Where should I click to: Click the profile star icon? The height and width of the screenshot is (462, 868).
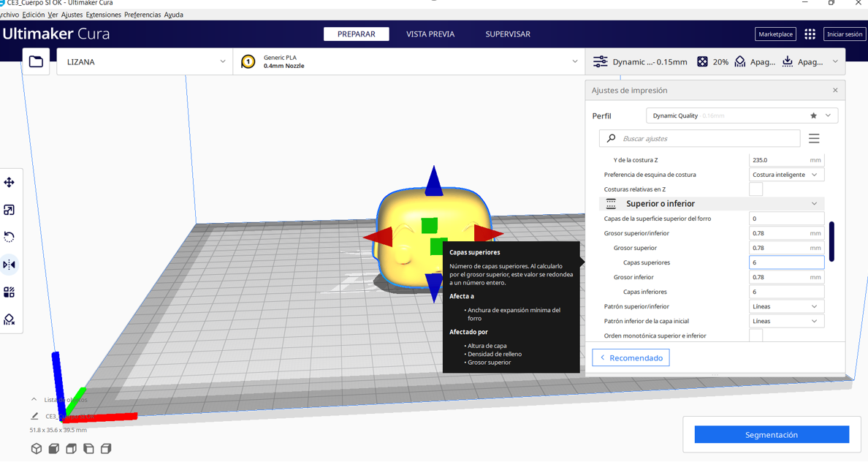813,115
